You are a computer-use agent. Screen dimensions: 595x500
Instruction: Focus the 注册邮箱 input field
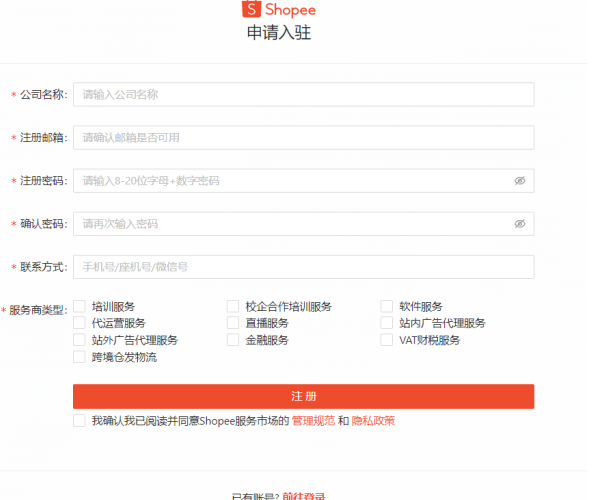point(304,138)
